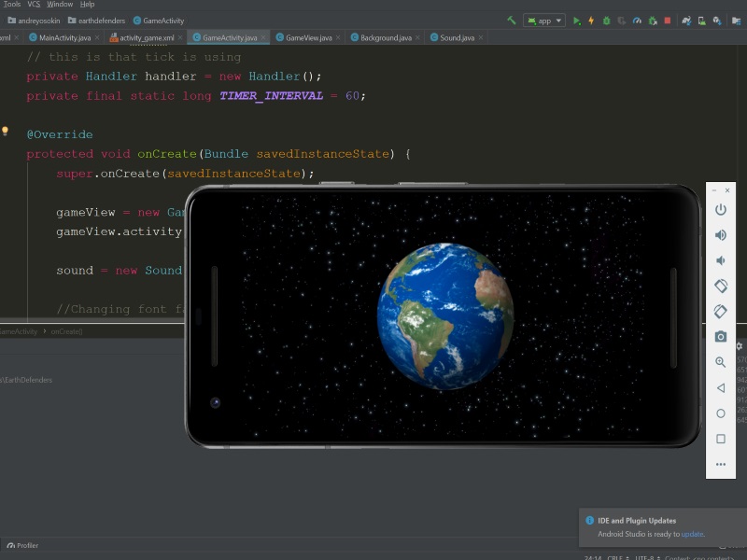Stop the running app with red square
The width and height of the screenshot is (747, 560).
[x=668, y=21]
